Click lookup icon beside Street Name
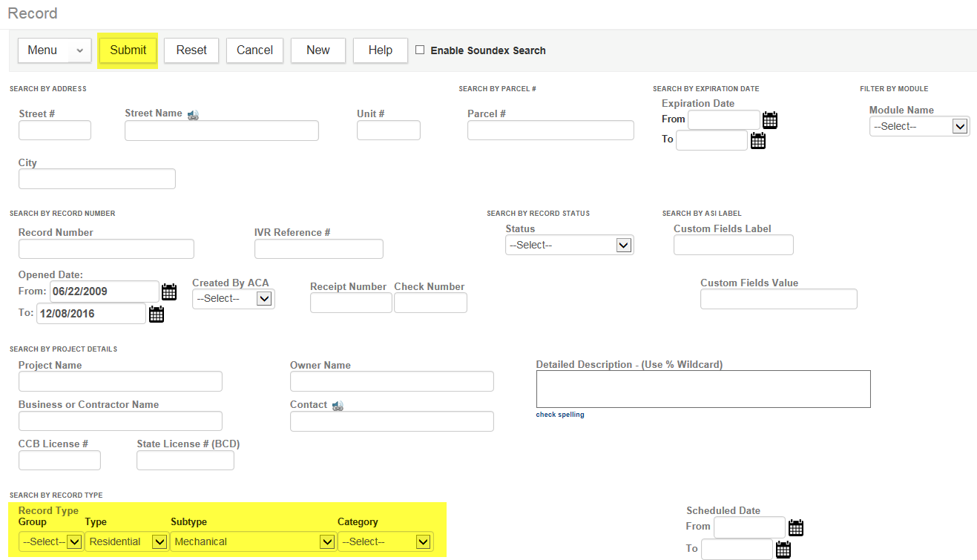This screenshot has height=560, width=977. pos(193,115)
